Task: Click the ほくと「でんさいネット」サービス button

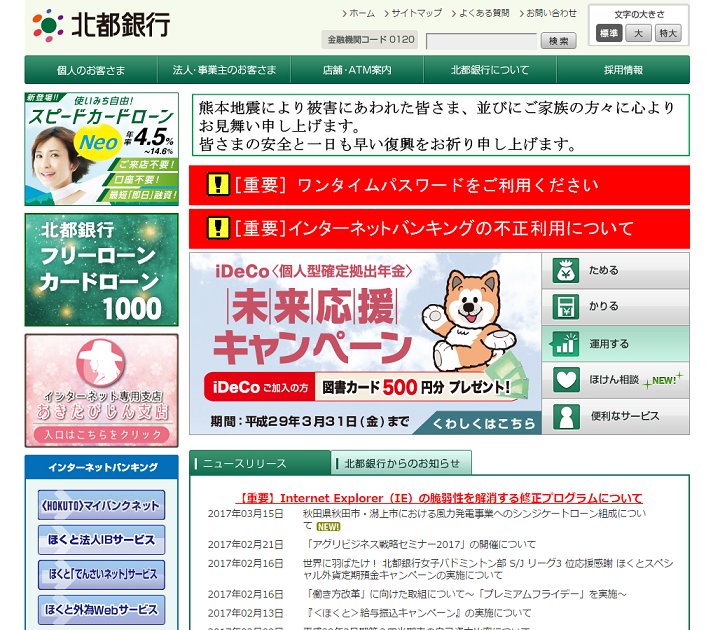Action: click(x=101, y=575)
